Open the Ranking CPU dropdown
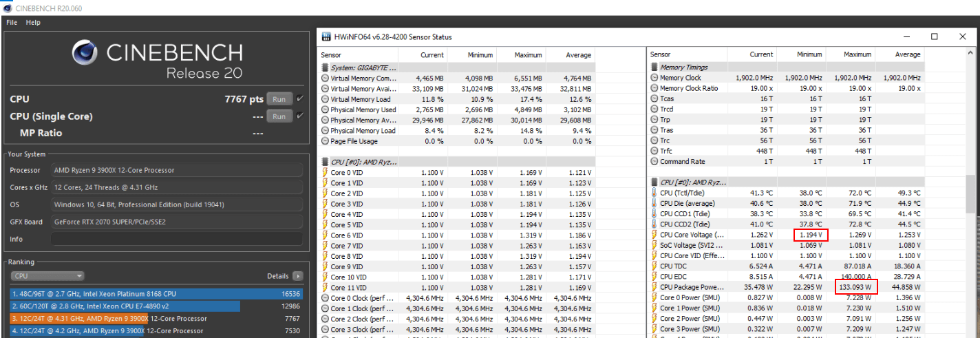Viewport: 980px width, 338px height. pos(47,276)
